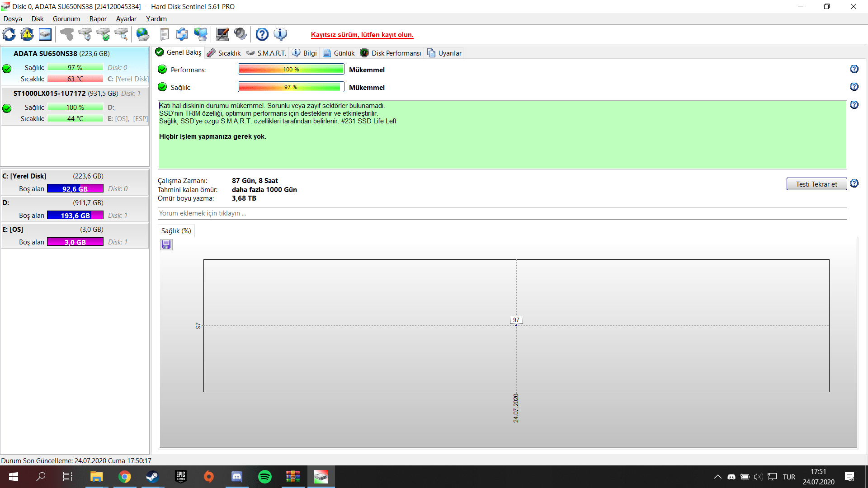Click the globe with disk toolbar icon
This screenshot has height=488, width=868.
(x=142, y=34)
